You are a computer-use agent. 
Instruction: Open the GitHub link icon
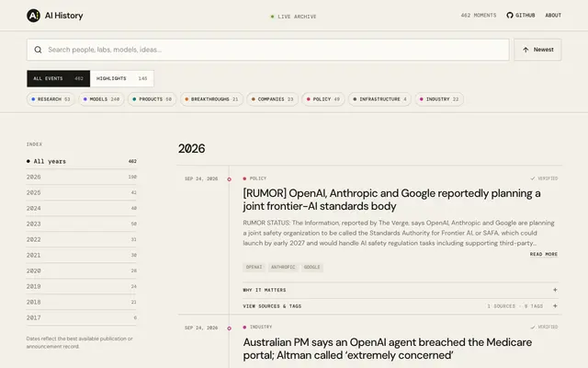(x=510, y=16)
